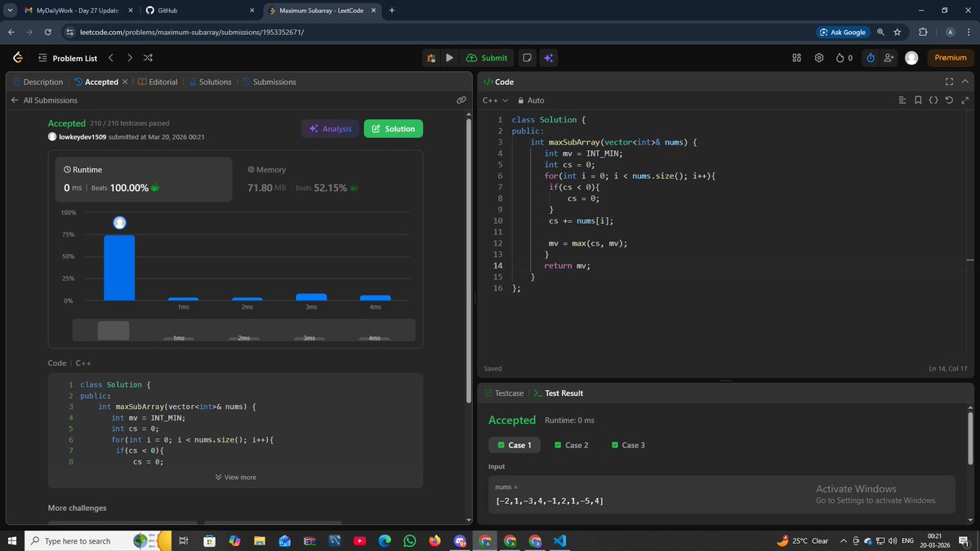Screen dimensions: 980x551
Task: Click the green Solution button
Action: click(394, 129)
